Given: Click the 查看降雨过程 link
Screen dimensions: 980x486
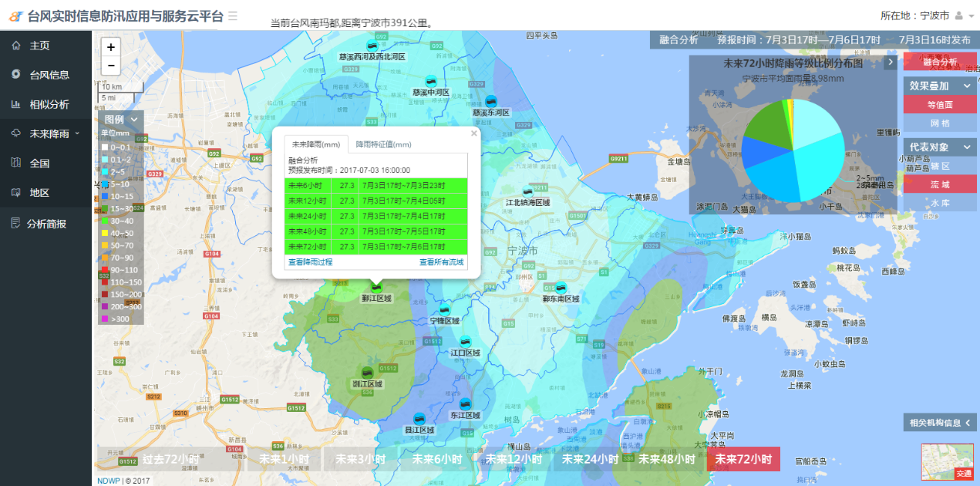Looking at the screenshot, I should tap(310, 262).
